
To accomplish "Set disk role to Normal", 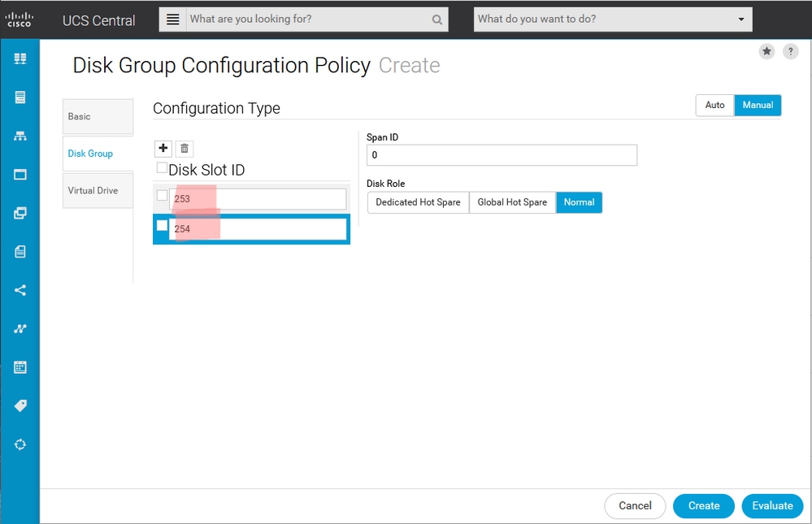I will [579, 202].
